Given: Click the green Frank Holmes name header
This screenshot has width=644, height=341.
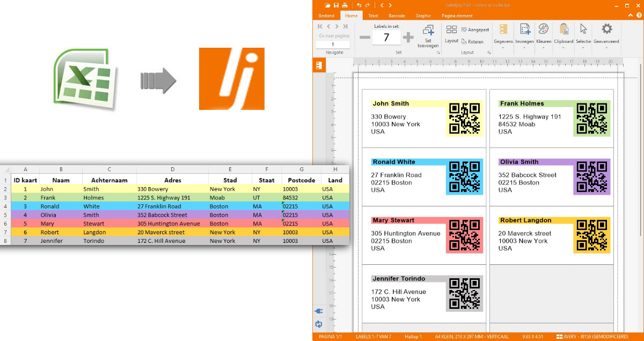Looking at the screenshot, I should (536, 103).
